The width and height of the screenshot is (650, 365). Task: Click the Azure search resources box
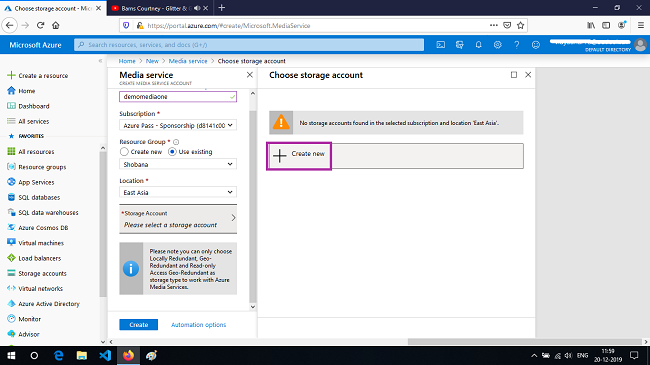pos(249,45)
